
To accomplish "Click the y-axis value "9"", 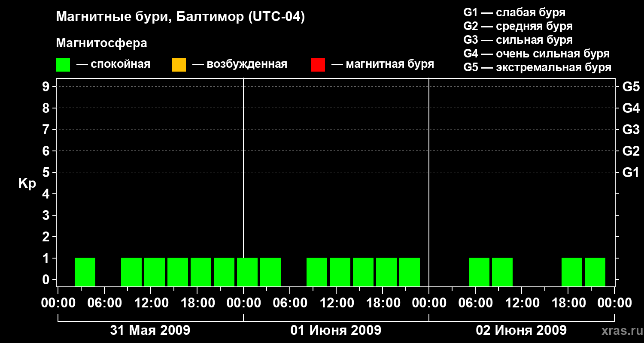I will pyautogui.click(x=47, y=87).
